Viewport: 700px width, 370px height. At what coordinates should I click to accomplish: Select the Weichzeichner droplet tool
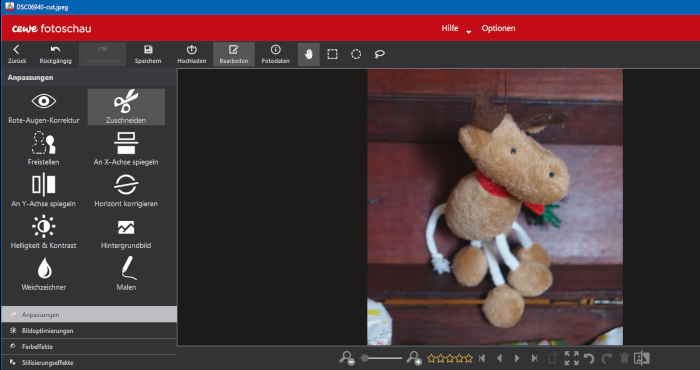[44, 274]
